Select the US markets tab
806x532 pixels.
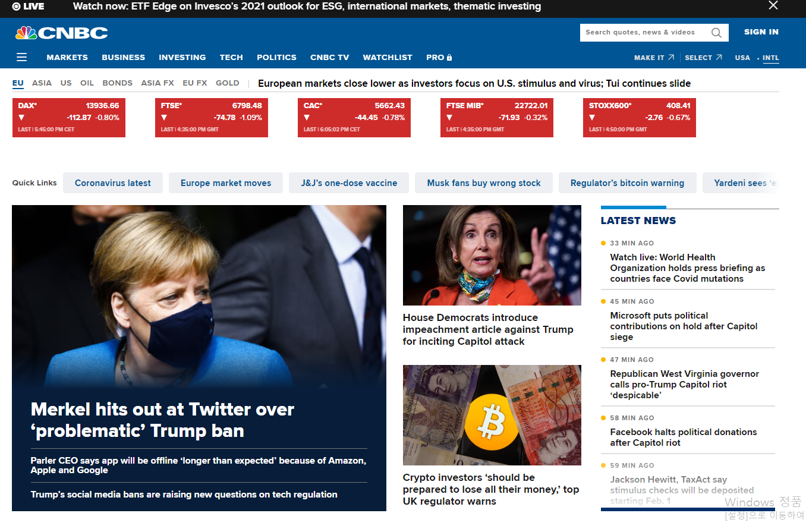66,83
